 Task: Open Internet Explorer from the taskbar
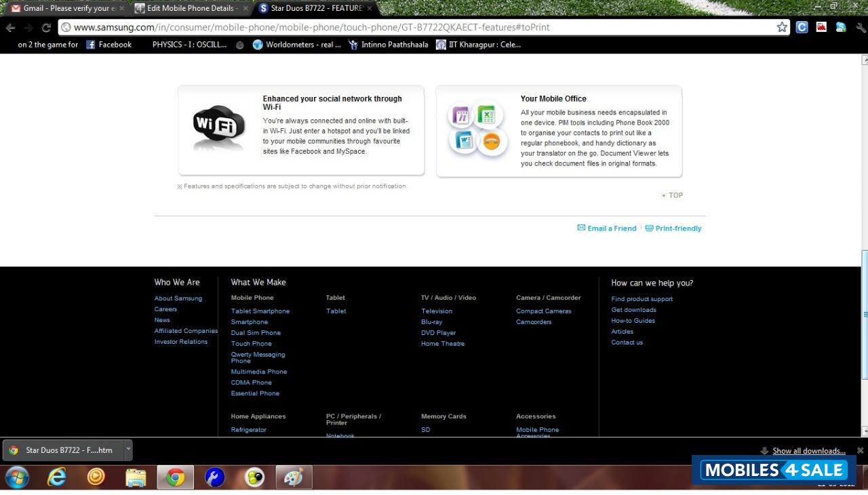(57, 477)
